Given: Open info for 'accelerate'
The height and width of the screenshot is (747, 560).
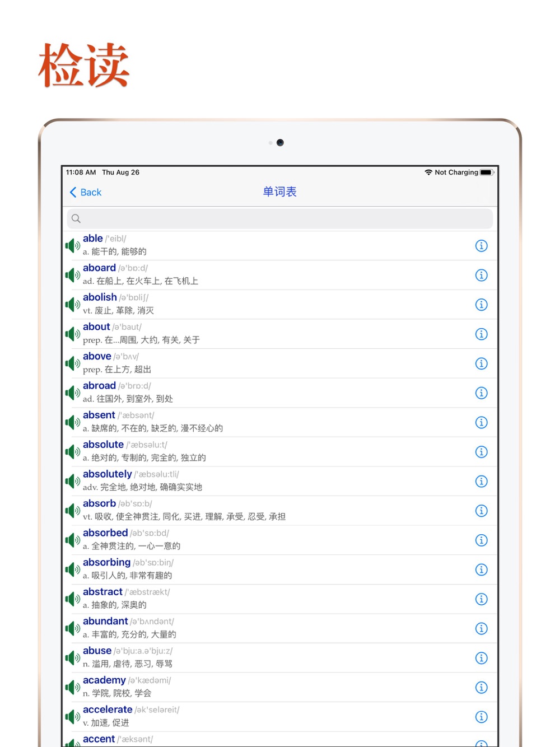Looking at the screenshot, I should click(x=481, y=717).
